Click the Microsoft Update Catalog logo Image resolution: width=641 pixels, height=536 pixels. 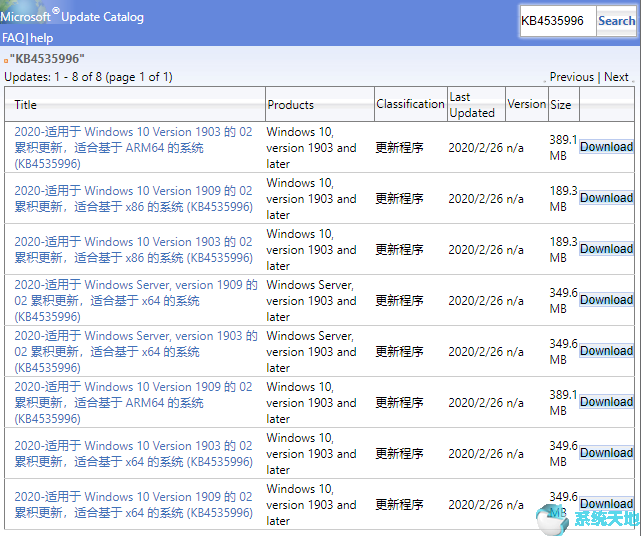coord(72,16)
